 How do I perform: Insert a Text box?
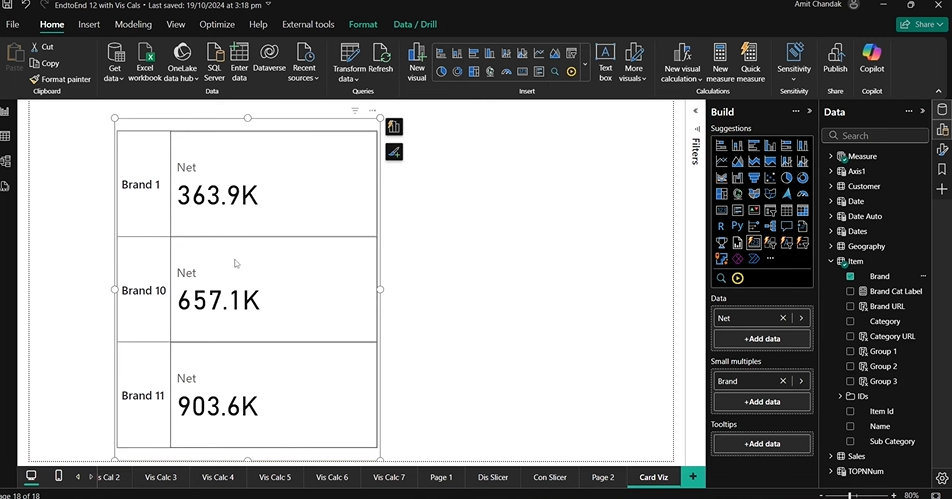click(605, 63)
